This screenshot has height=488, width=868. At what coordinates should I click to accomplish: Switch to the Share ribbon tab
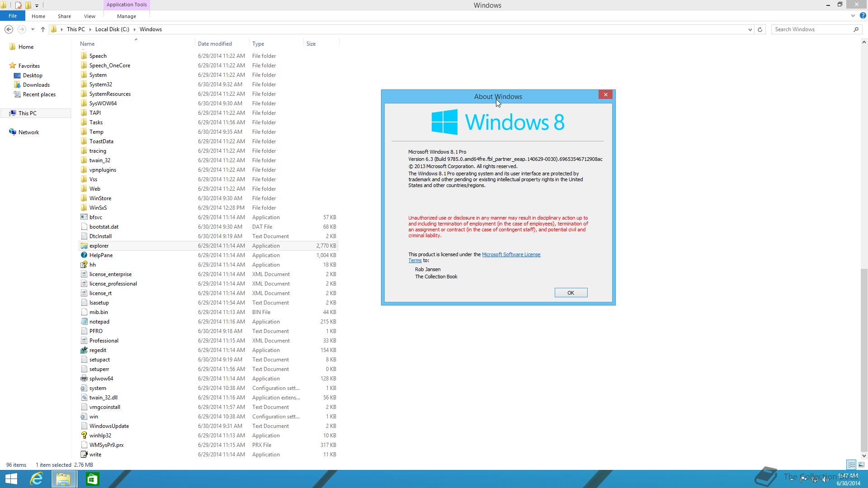point(64,16)
